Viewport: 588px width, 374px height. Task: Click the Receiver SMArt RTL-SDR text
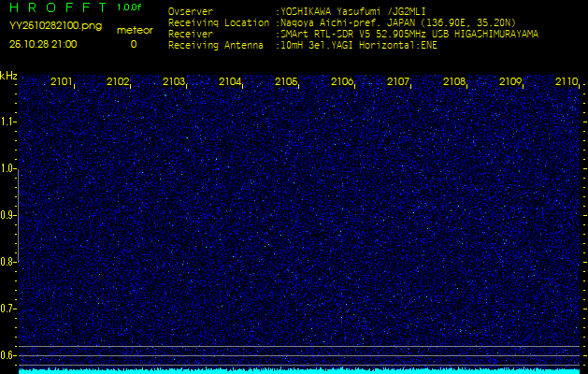click(409, 34)
